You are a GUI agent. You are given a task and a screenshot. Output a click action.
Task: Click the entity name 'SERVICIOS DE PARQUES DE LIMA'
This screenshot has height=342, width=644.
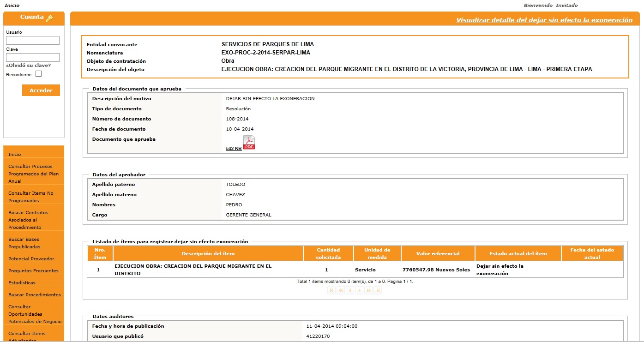pyautogui.click(x=268, y=44)
